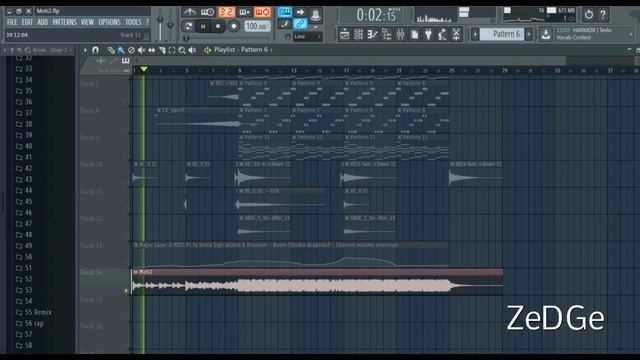Select the Slice tool

point(162,50)
